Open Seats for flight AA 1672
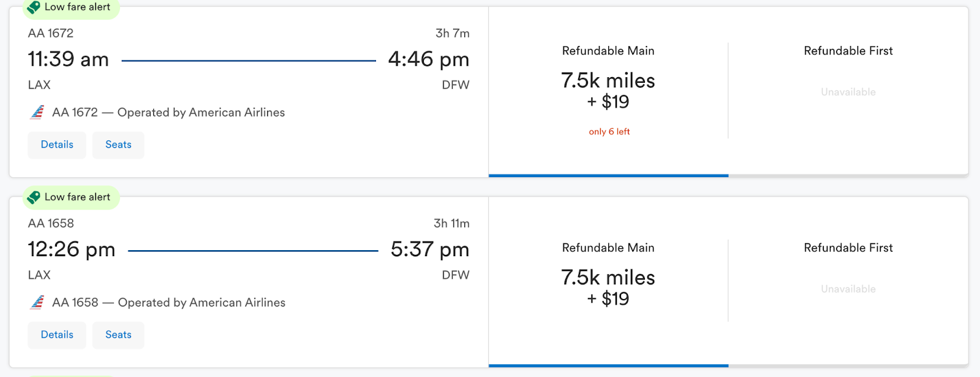The width and height of the screenshot is (980, 377). click(x=118, y=145)
